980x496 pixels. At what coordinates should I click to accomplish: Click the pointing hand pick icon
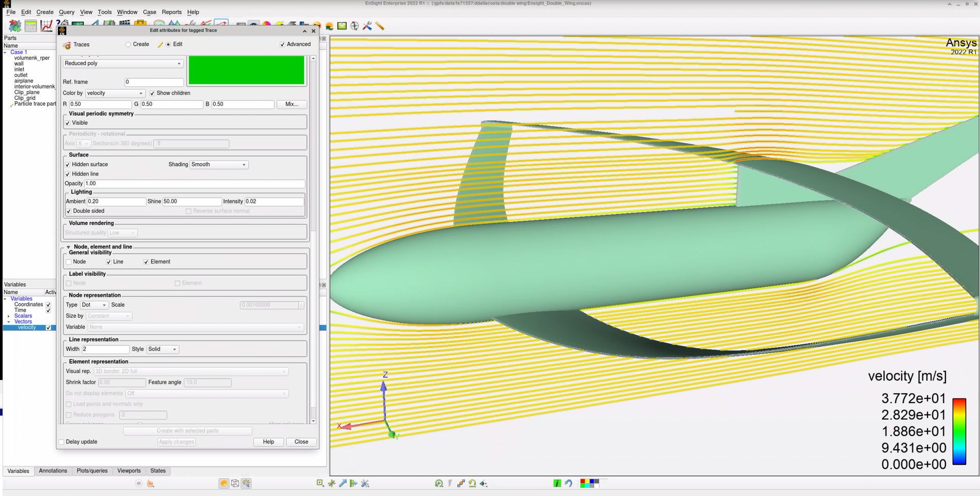(x=150, y=483)
